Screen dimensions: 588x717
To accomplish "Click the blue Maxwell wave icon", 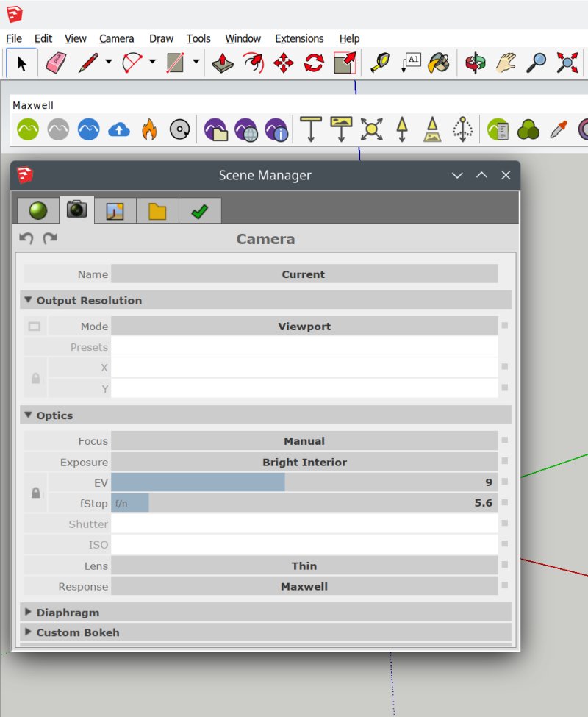I will click(89, 129).
